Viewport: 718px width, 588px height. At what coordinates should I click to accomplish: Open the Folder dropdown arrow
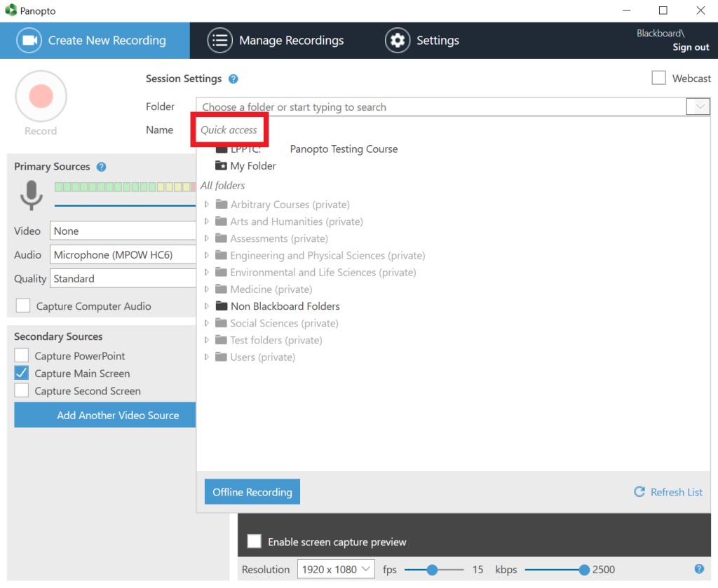click(698, 107)
